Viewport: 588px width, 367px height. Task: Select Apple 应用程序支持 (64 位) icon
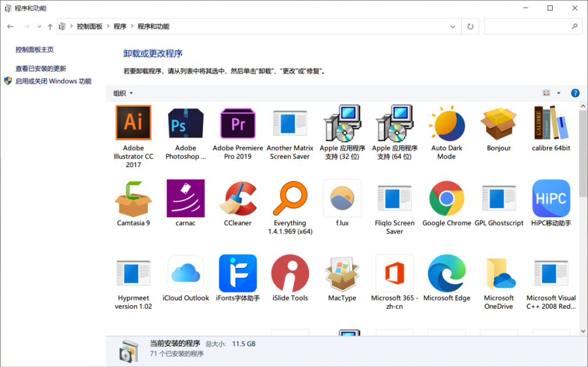pos(395,123)
